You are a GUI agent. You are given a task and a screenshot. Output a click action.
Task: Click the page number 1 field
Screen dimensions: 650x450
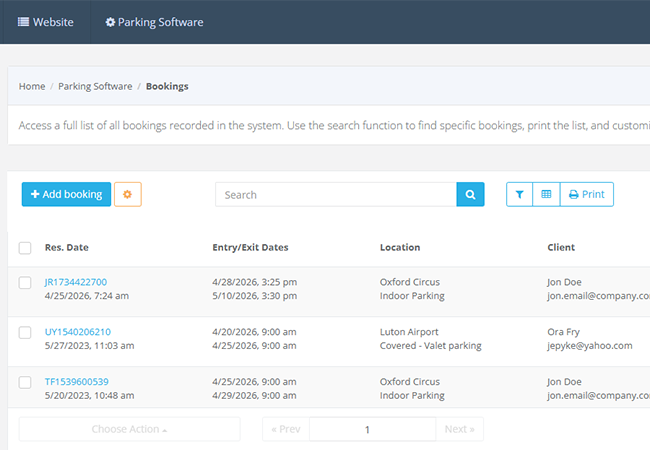click(x=373, y=429)
